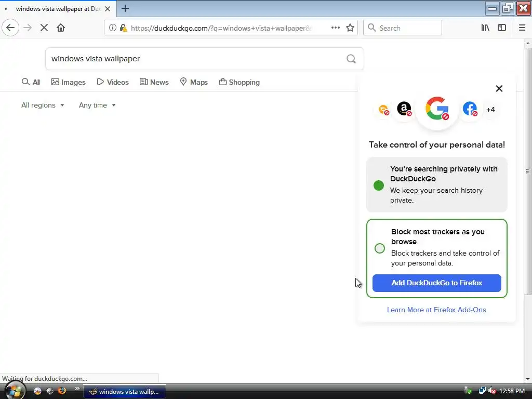Select the Block most trackers radio circle

(x=380, y=248)
